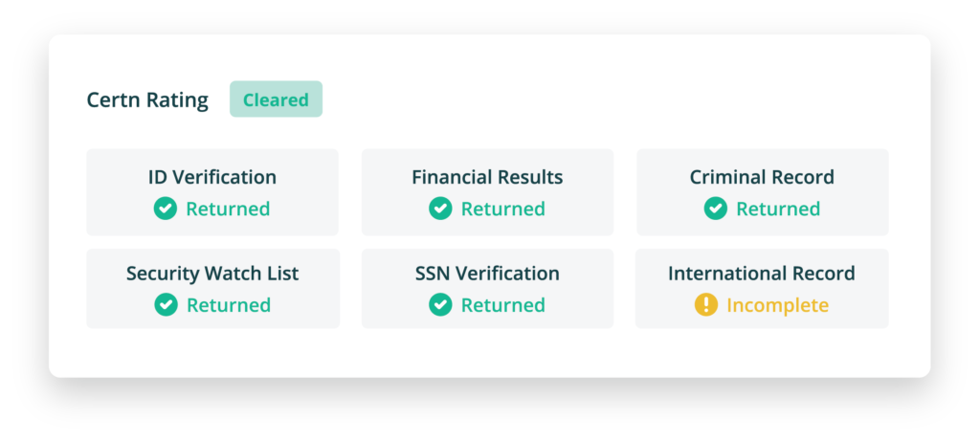Click the Criminal Record green checkmark icon
This screenshot has width=980, height=441.
pos(716,209)
